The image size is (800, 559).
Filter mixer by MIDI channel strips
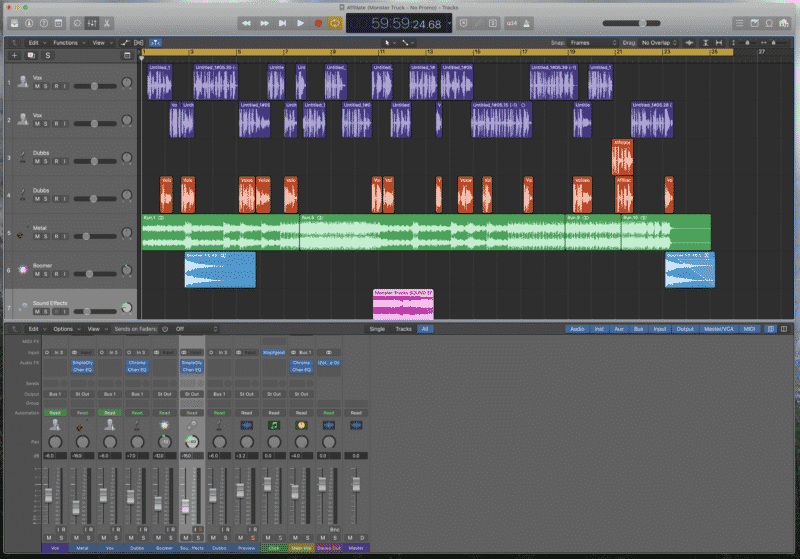click(x=749, y=329)
